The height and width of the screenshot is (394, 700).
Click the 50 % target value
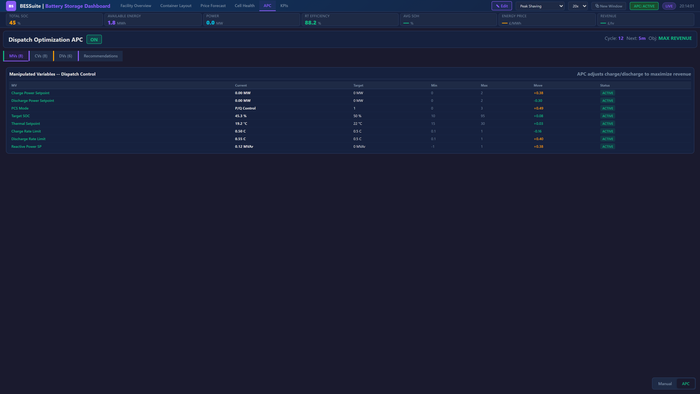[357, 116]
